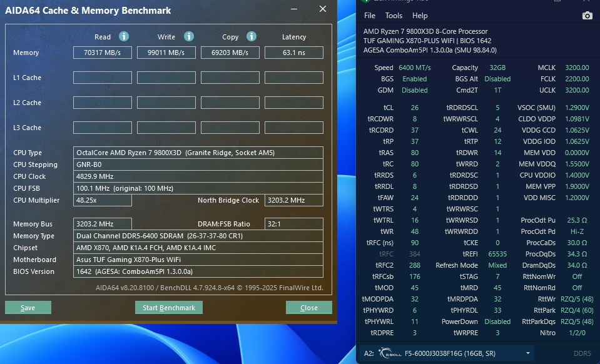Click Start Benchmark in AIDA64
The height and width of the screenshot is (364, 600).
(169, 308)
